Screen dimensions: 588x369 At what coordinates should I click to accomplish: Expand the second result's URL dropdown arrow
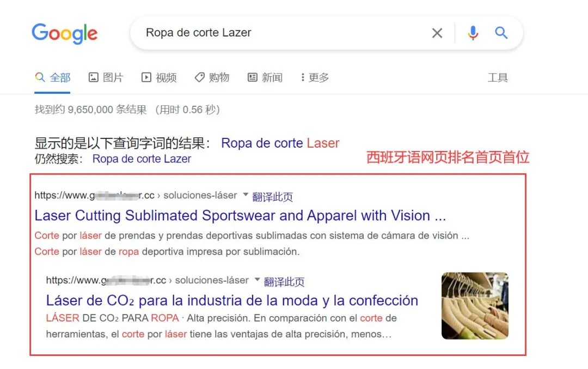point(257,279)
